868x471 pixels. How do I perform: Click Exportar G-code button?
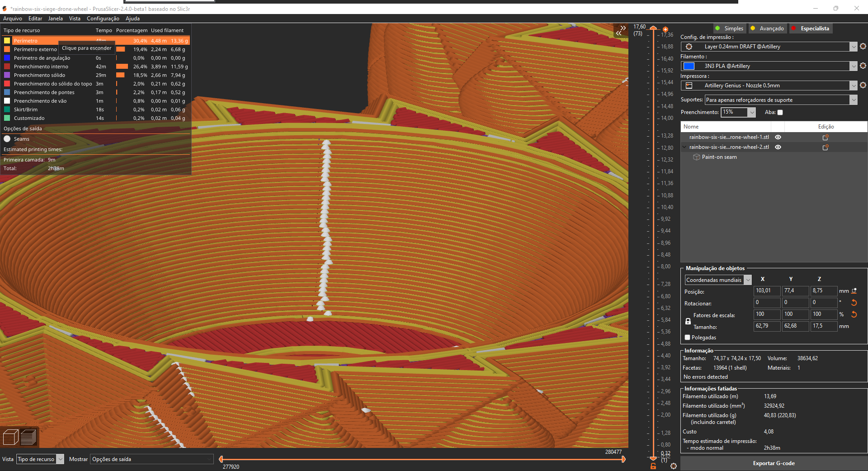pos(774,463)
